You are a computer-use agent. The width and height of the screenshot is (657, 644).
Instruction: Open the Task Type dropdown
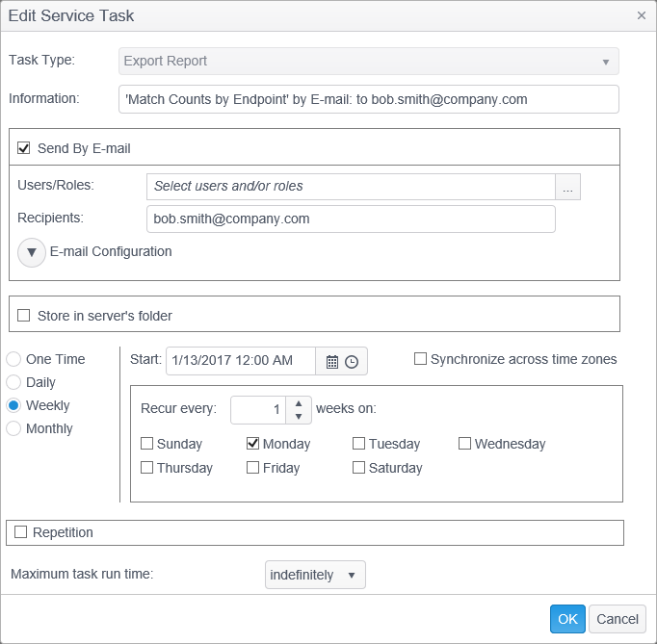click(x=369, y=62)
